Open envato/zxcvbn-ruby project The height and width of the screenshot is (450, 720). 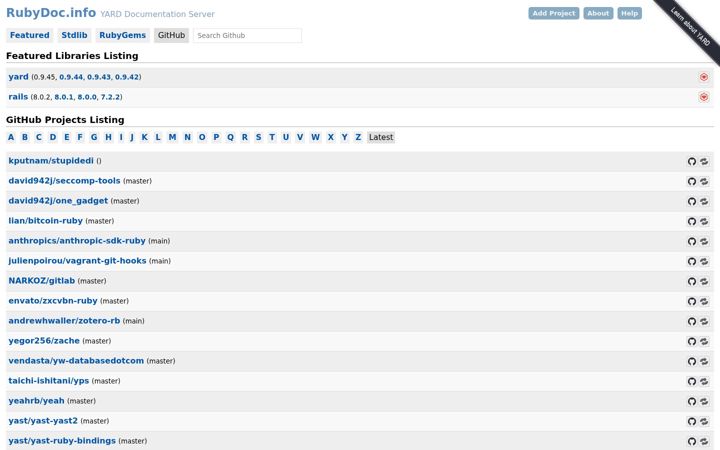click(x=53, y=301)
